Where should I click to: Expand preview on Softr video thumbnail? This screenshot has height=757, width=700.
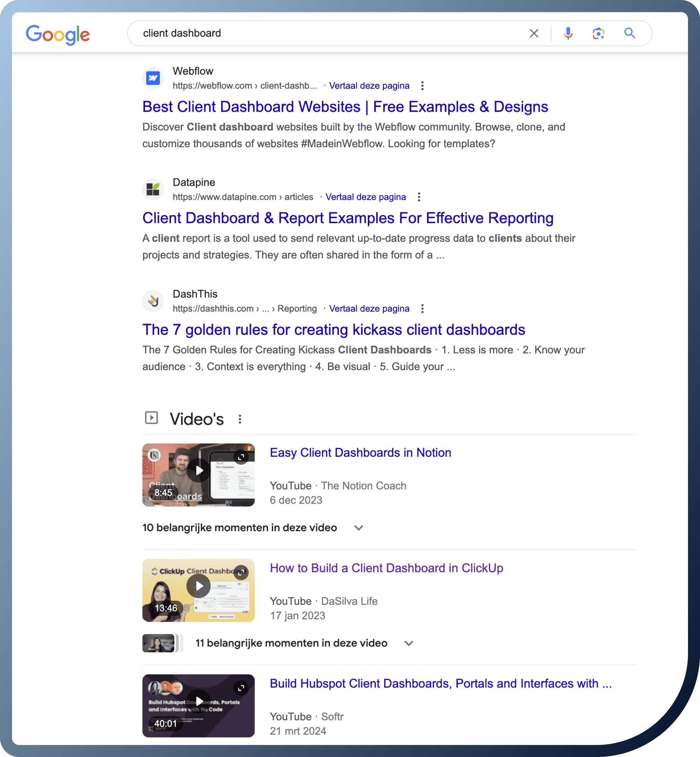click(x=241, y=688)
